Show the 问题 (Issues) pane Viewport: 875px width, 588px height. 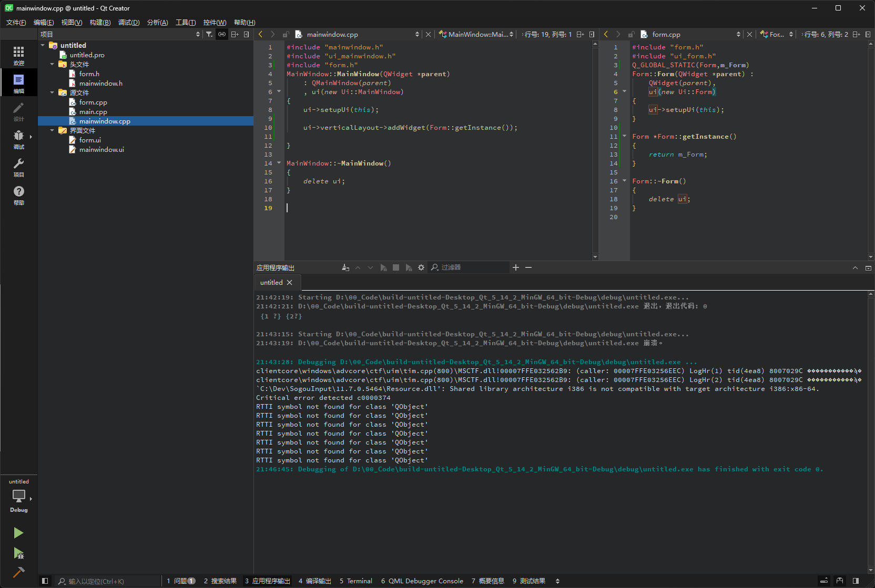pyautogui.click(x=181, y=581)
